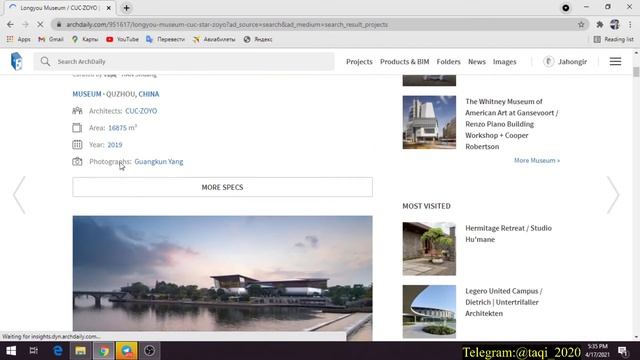Viewport: 640px width, 360px height.
Task: Click the Jahongir username
Action: click(572, 62)
